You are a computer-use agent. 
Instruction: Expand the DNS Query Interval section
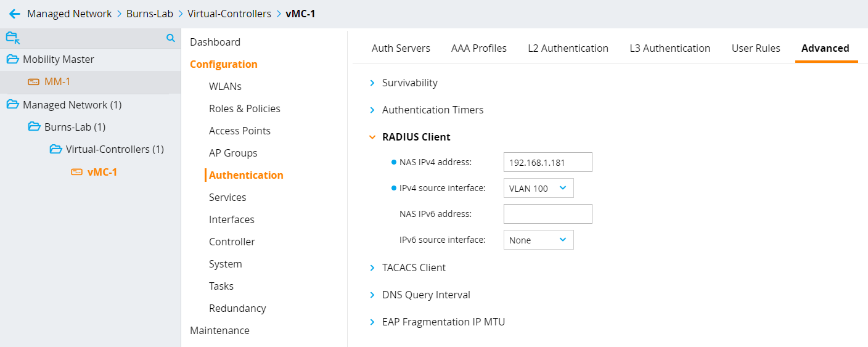click(372, 295)
